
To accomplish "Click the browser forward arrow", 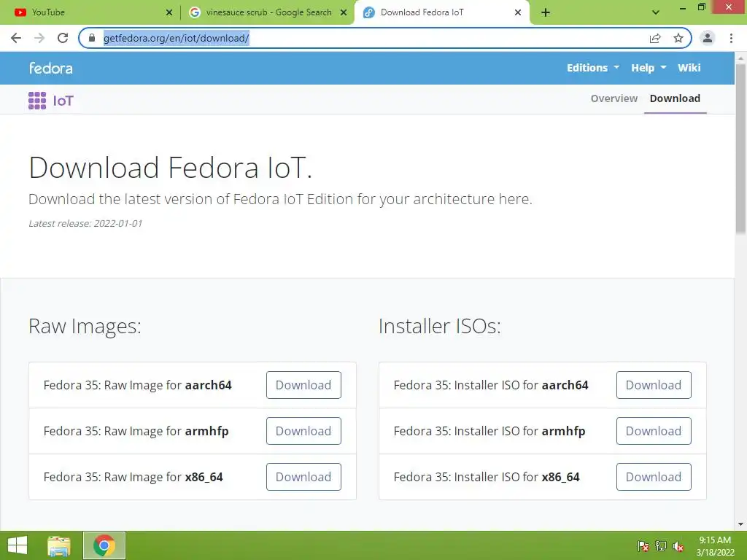I will pos(39,38).
